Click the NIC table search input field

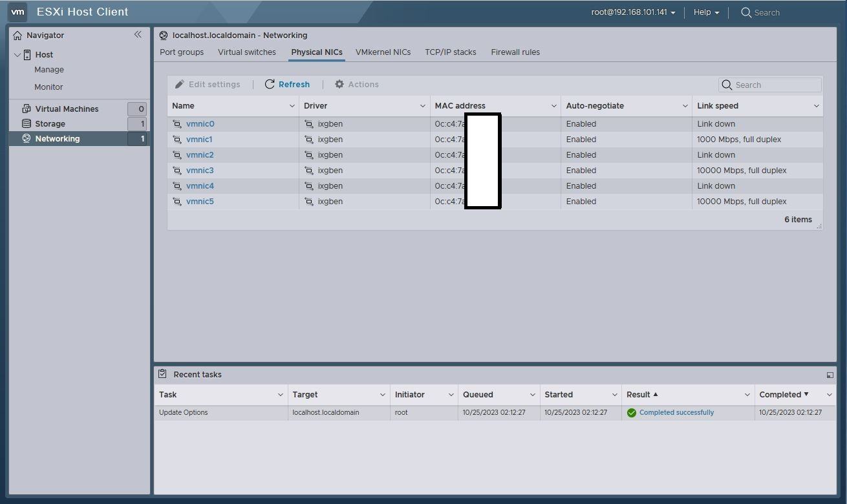click(x=770, y=85)
